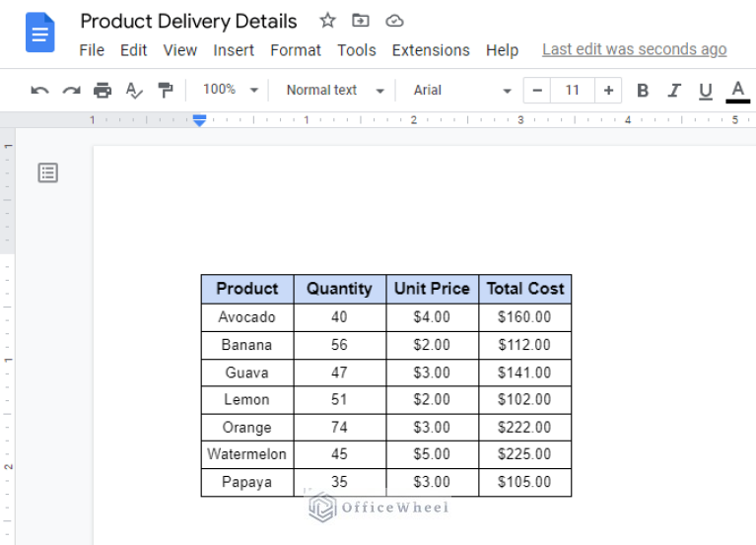The width and height of the screenshot is (756, 545).
Task: Click the Watermelon cell
Action: click(x=247, y=454)
